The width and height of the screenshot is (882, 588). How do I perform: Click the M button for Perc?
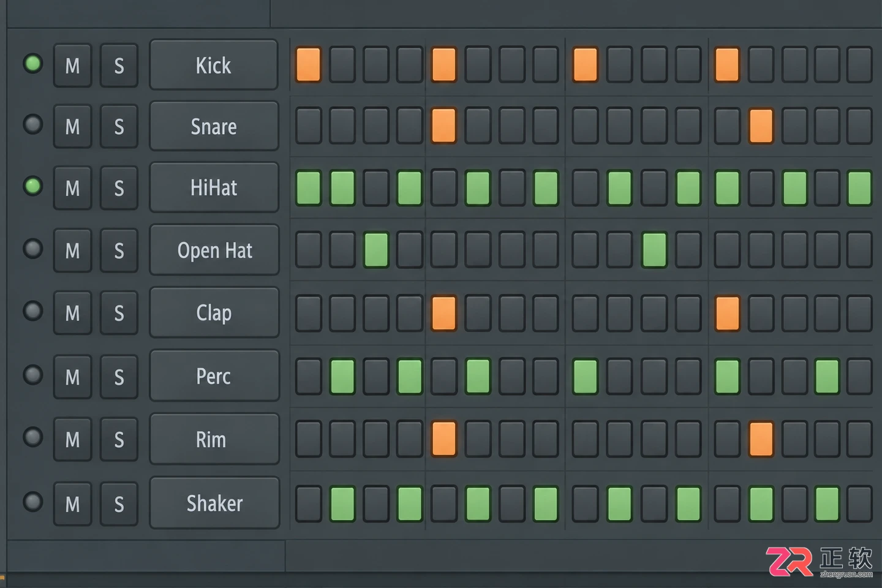(72, 377)
